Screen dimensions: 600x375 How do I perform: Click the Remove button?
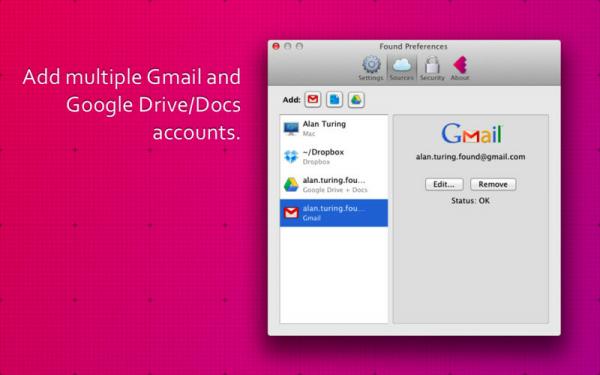(x=493, y=184)
